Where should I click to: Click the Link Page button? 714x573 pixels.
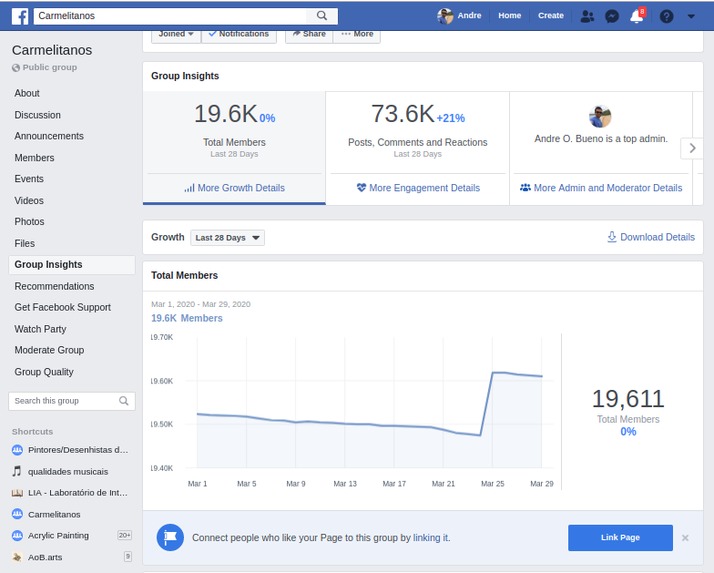pyautogui.click(x=620, y=538)
